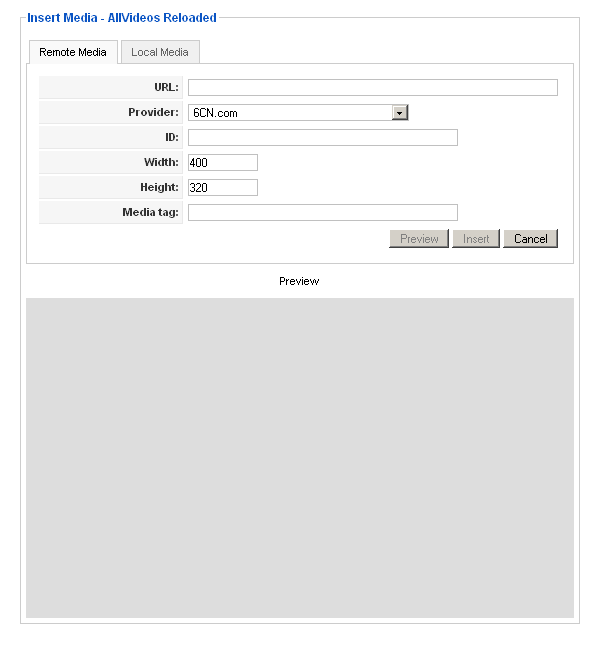
Task: Focus the Media tag input field
Action: pyautogui.click(x=323, y=212)
